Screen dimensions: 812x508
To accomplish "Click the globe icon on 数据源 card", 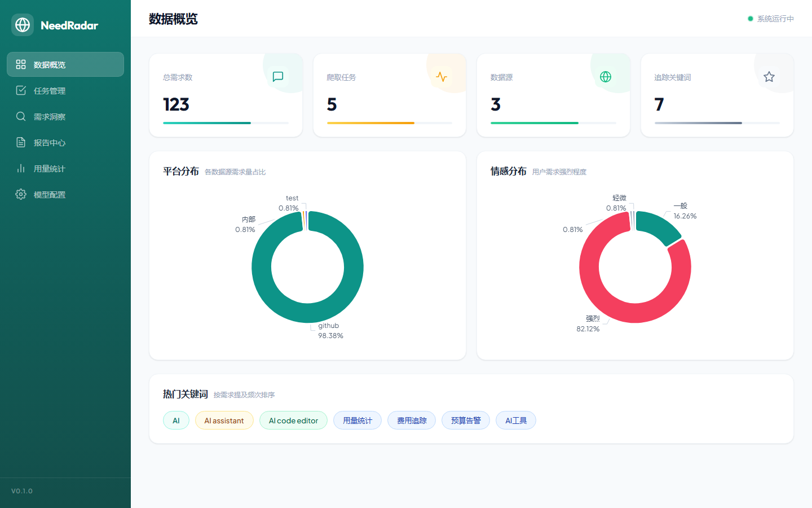I will 606,77.
